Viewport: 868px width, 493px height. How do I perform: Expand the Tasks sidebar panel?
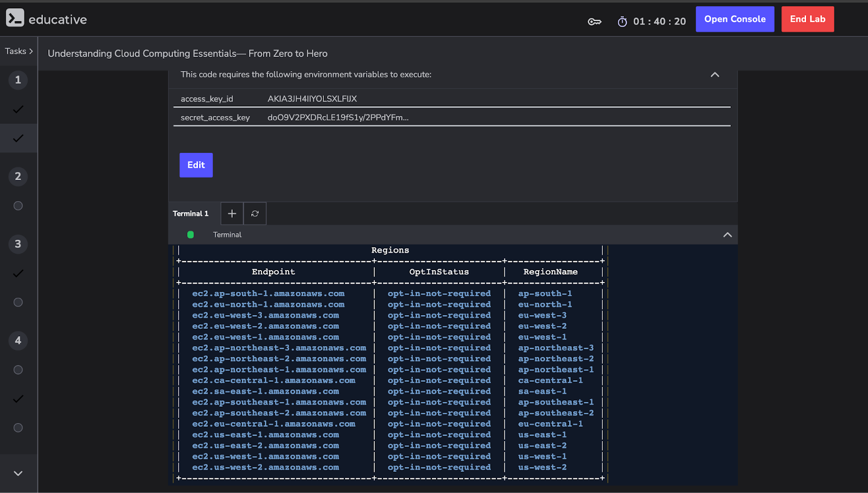[x=19, y=51]
